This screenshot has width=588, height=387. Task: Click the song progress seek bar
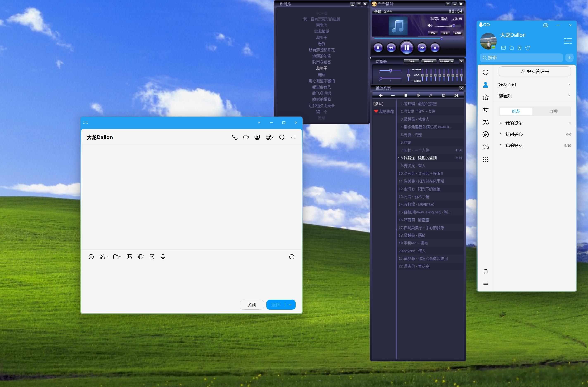coord(408,39)
